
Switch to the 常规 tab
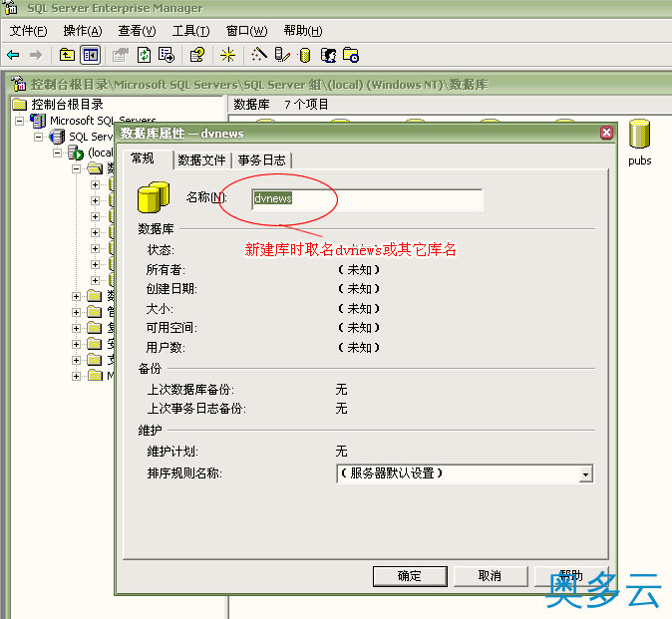[x=143, y=158]
